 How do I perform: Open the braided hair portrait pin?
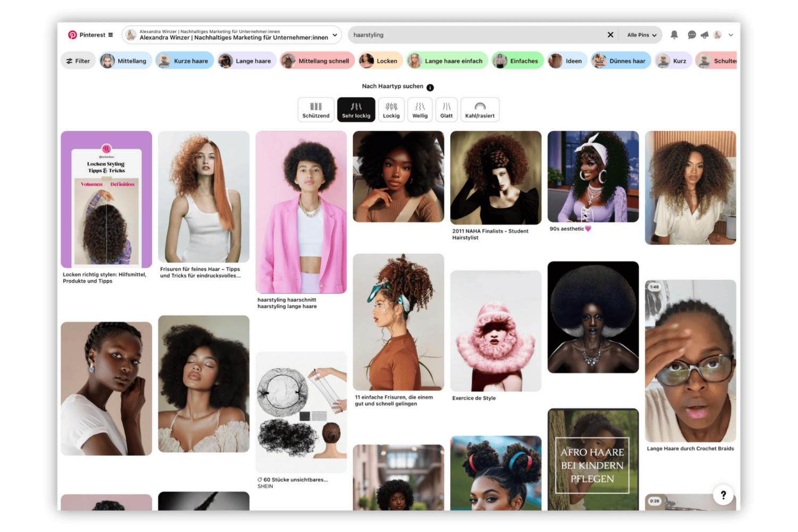tap(106, 388)
